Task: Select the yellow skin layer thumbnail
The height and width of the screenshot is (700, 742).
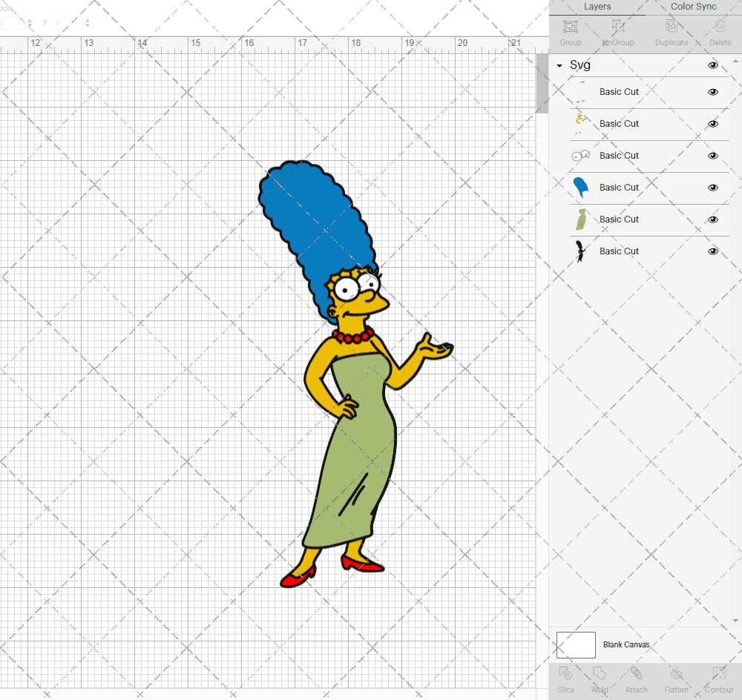Action: [x=580, y=124]
